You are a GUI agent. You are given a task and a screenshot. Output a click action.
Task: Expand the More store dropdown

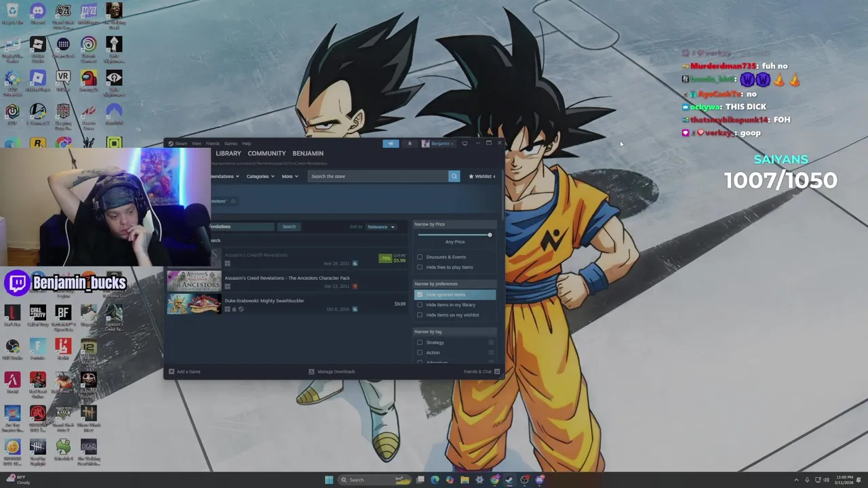290,176
